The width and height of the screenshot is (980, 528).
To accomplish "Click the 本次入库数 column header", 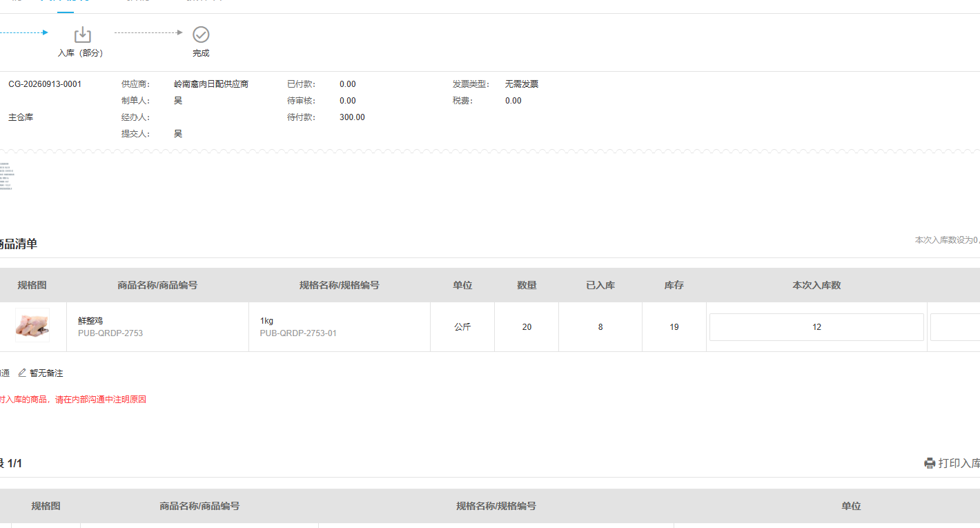I will (x=816, y=285).
